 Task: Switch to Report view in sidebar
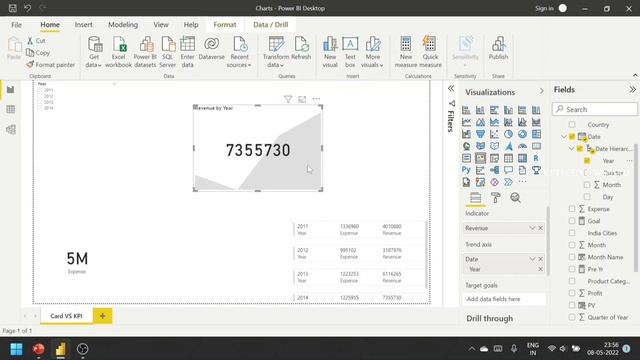tap(11, 90)
